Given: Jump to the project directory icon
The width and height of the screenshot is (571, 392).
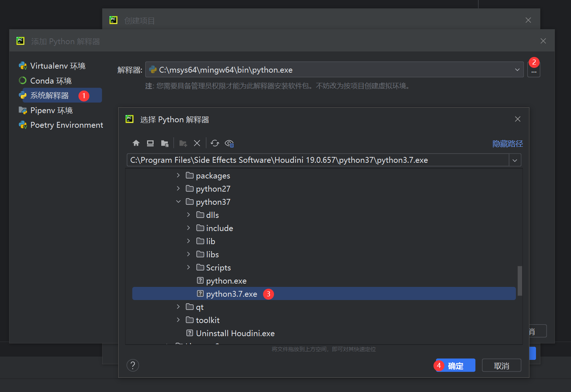Looking at the screenshot, I should 165,143.
